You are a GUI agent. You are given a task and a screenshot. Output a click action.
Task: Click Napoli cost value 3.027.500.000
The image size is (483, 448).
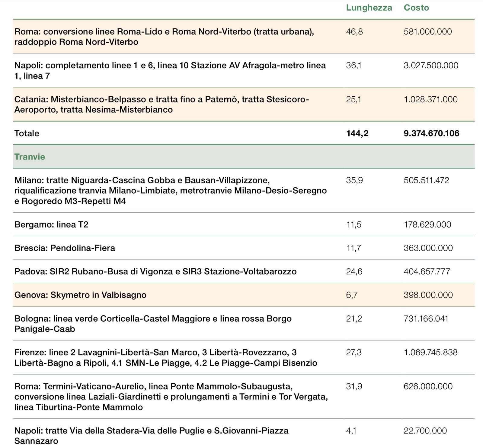431,65
